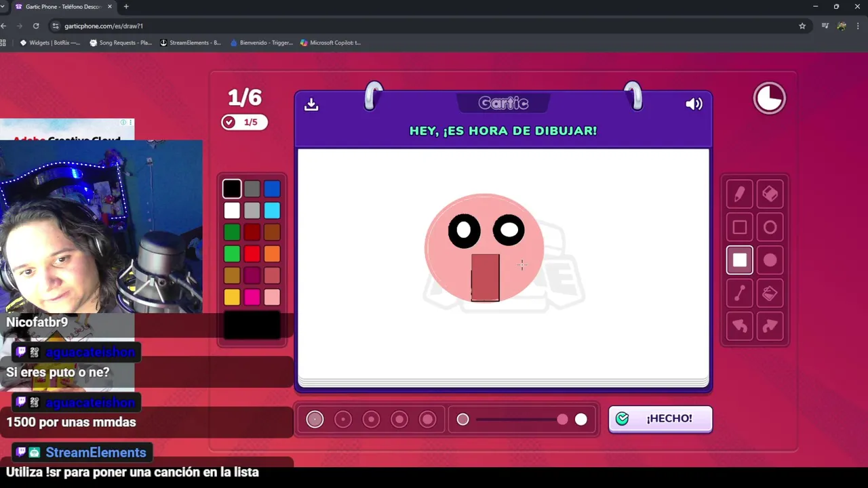Pick the yellow color swatch
868x488 pixels.
point(232,297)
